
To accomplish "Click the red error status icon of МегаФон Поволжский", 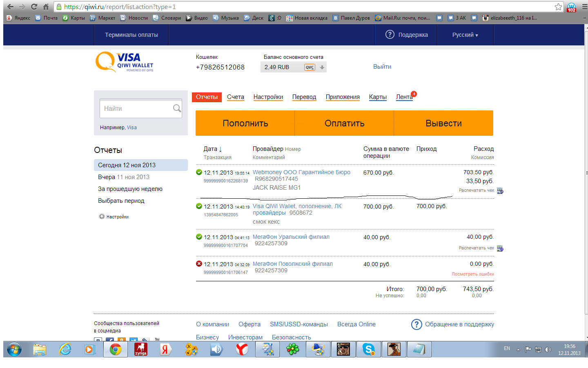I will coord(199,264).
